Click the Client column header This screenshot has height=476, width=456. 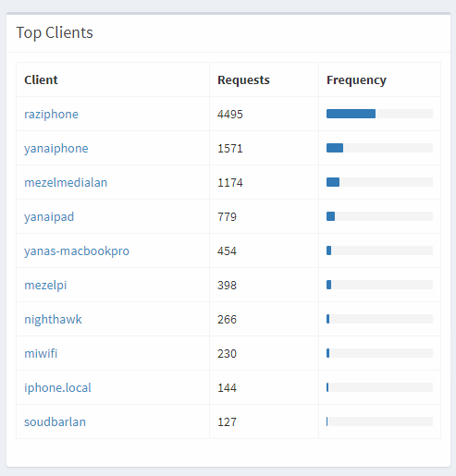coord(41,80)
